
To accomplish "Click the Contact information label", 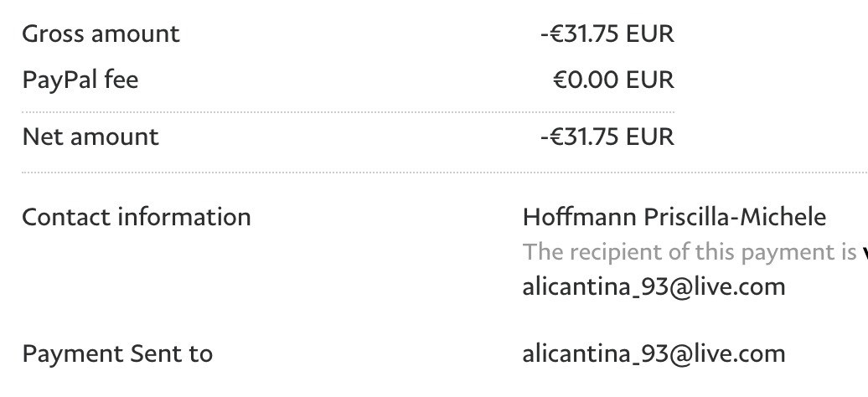I will [x=137, y=218].
